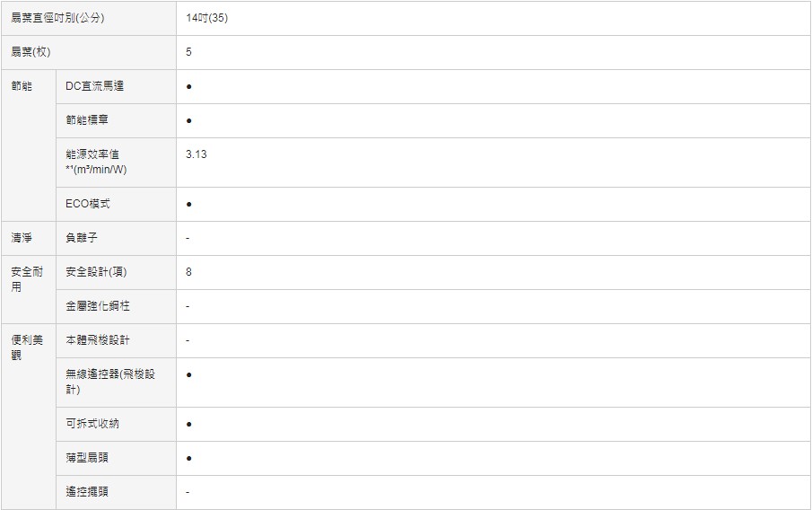Select the 節能 category cell

(29, 145)
